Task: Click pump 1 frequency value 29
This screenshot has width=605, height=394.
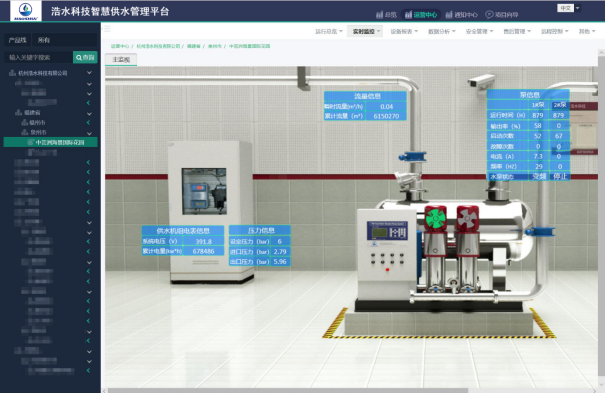Action: click(x=538, y=166)
